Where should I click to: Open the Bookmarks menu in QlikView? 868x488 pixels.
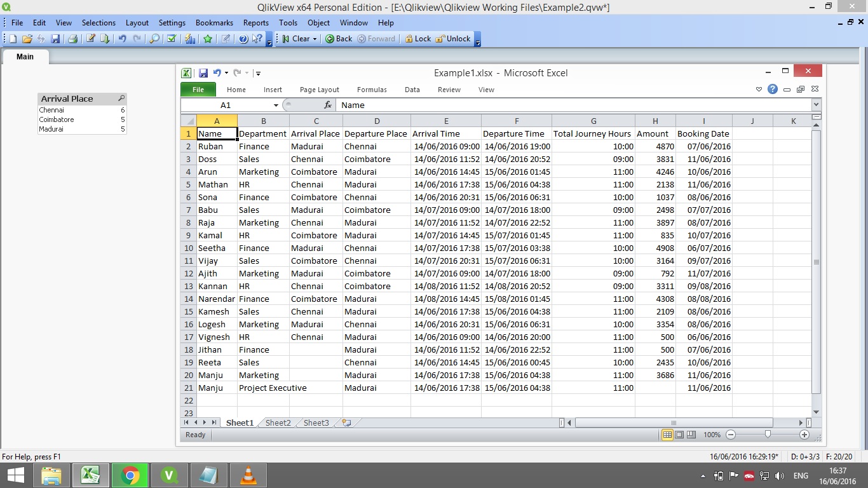214,22
